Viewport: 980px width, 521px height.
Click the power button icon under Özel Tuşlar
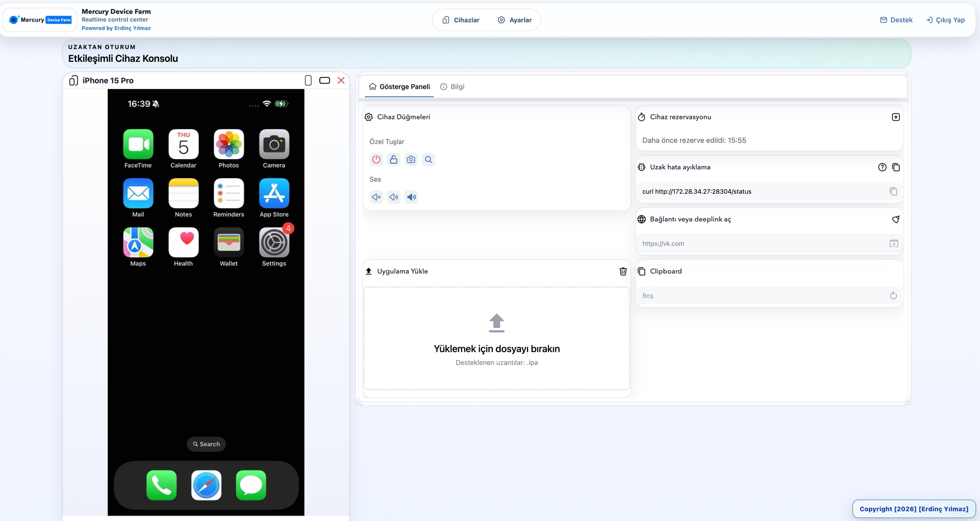[x=376, y=160]
